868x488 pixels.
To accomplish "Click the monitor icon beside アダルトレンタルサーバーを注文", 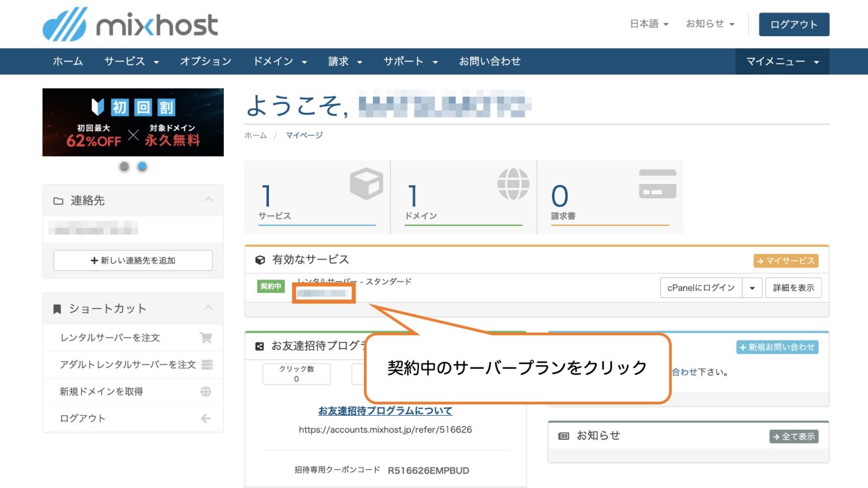I will pos(207,365).
